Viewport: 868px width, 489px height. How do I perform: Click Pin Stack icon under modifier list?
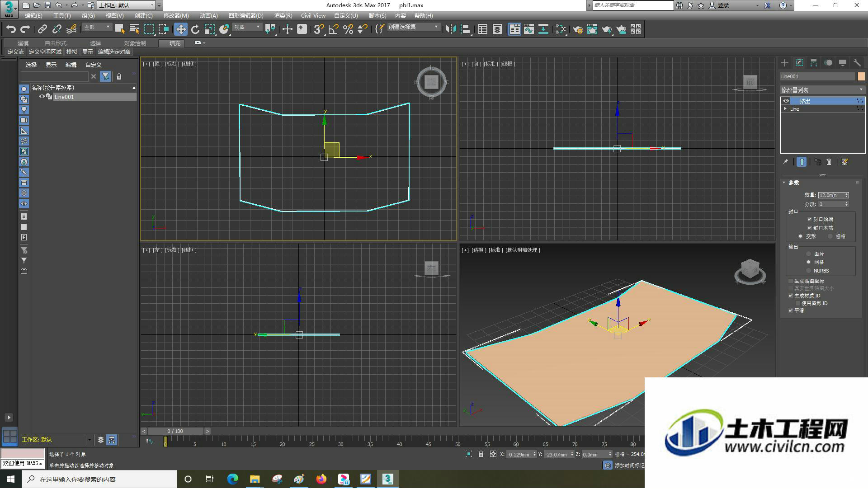pos(786,162)
